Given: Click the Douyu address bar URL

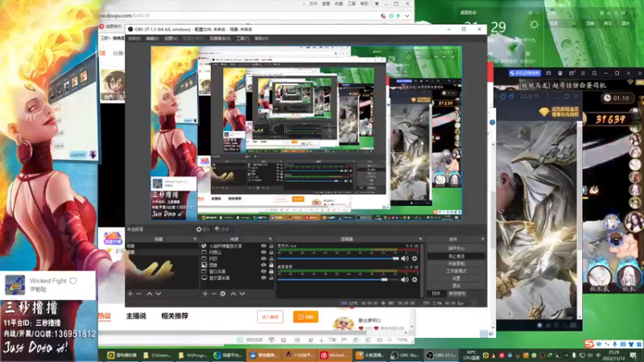Looking at the screenshot, I should click(x=124, y=15).
